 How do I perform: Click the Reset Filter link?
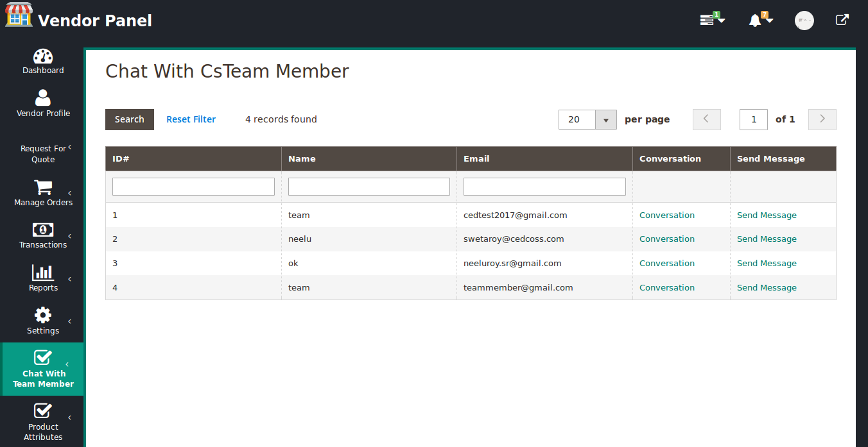(x=191, y=119)
